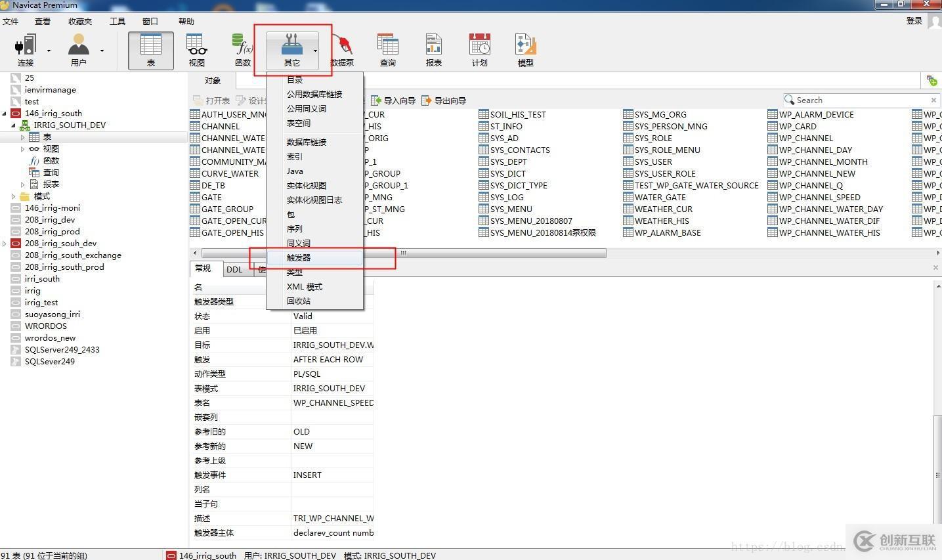Screen dimensions: 942x560
Task: Open the Data Pump (数据泵) icon
Action: pyautogui.click(x=342, y=51)
